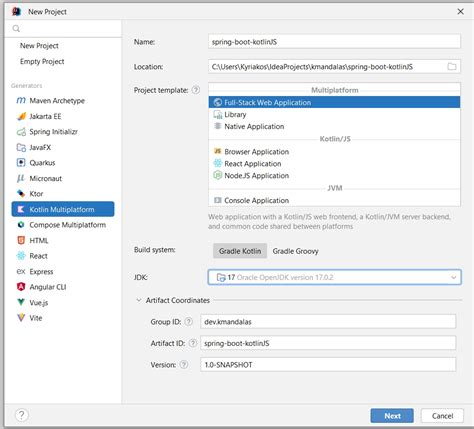Screen dimensions: 474x429
Task: Click the Vite generator icon
Action: click(21, 318)
